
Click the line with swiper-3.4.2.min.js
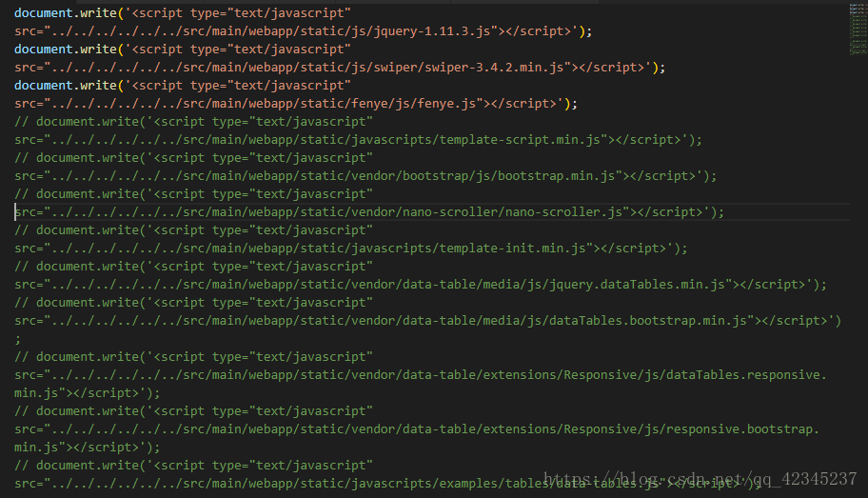(x=340, y=67)
